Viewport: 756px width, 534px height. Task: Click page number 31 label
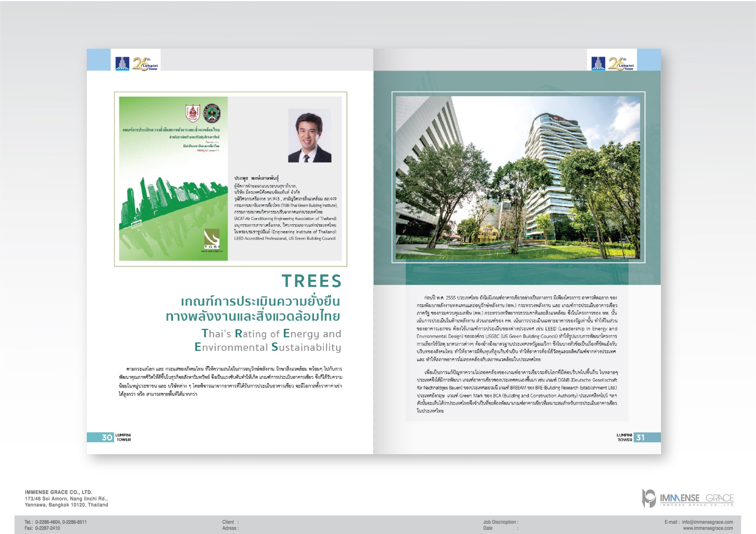[640, 437]
